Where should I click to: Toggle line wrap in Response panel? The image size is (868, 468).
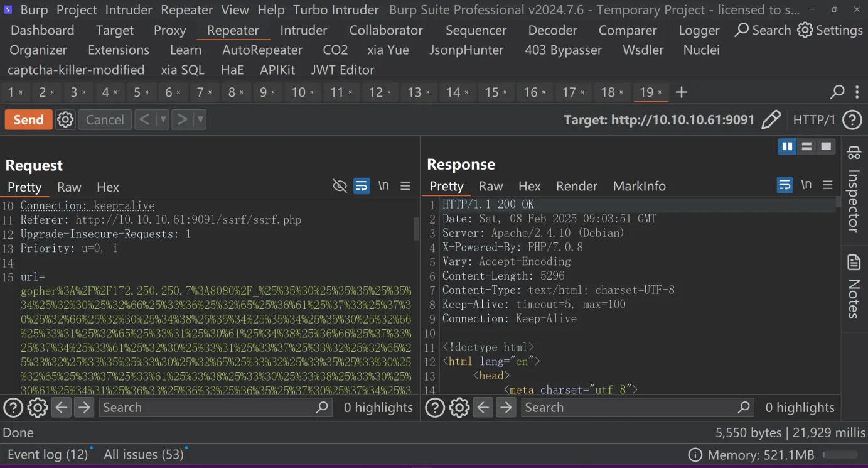(785, 185)
